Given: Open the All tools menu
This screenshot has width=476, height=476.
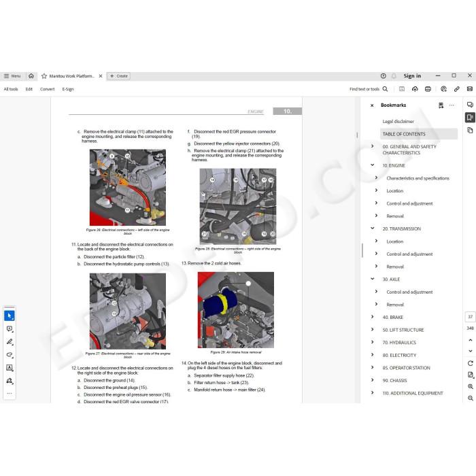Looking at the screenshot, I should pyautogui.click(x=11, y=89).
